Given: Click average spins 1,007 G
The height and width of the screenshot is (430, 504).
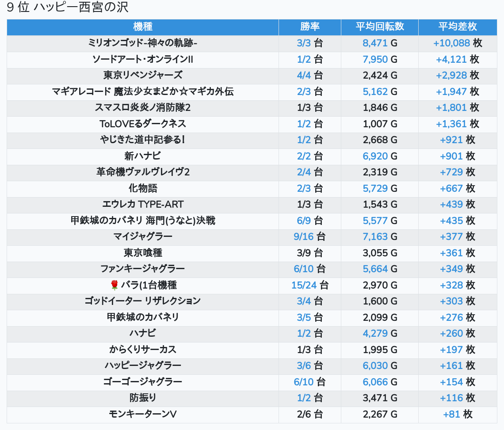Looking at the screenshot, I should pos(380,124).
